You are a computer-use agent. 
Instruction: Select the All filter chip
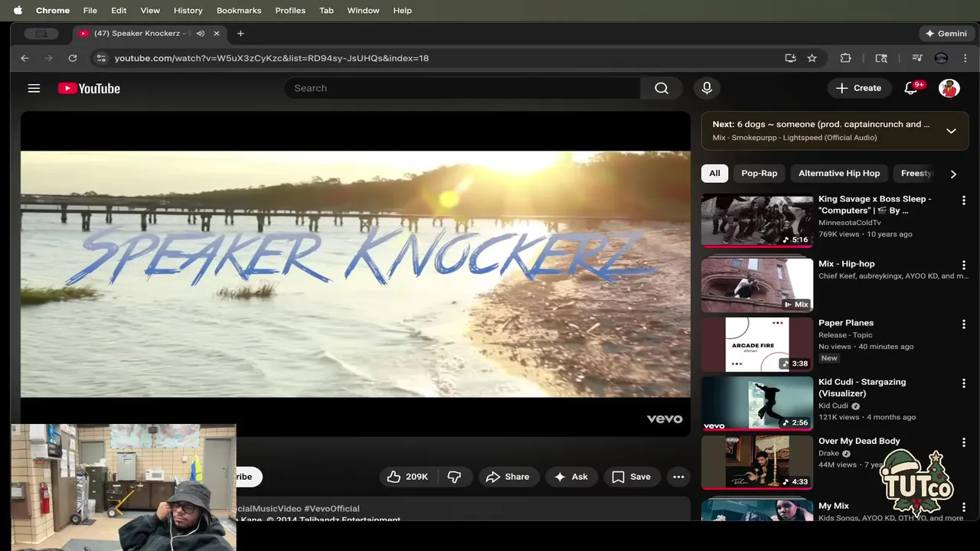(x=714, y=174)
